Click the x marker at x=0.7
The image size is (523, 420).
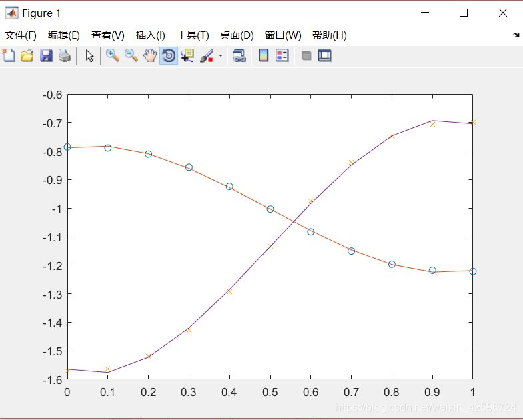[351, 163]
